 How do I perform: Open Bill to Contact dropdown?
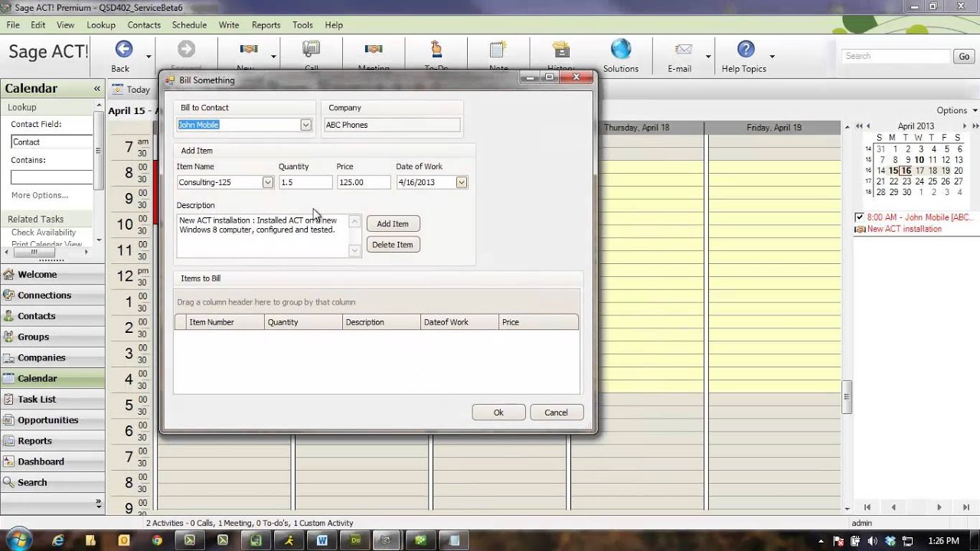[305, 125]
